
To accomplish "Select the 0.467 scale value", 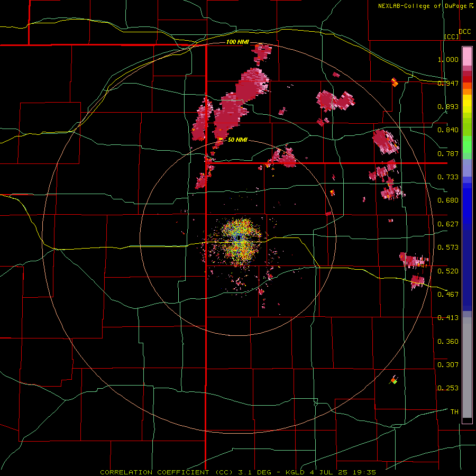I will 448,294.
